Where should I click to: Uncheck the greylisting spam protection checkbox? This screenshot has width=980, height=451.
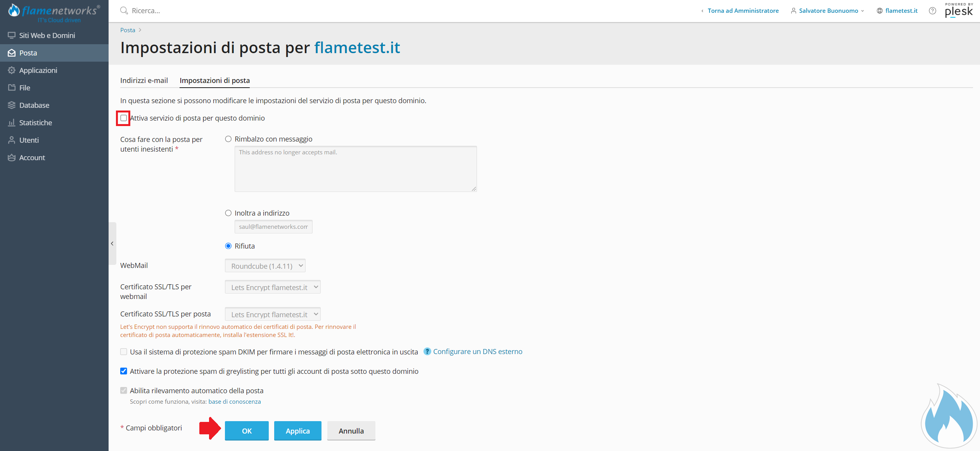(x=124, y=371)
